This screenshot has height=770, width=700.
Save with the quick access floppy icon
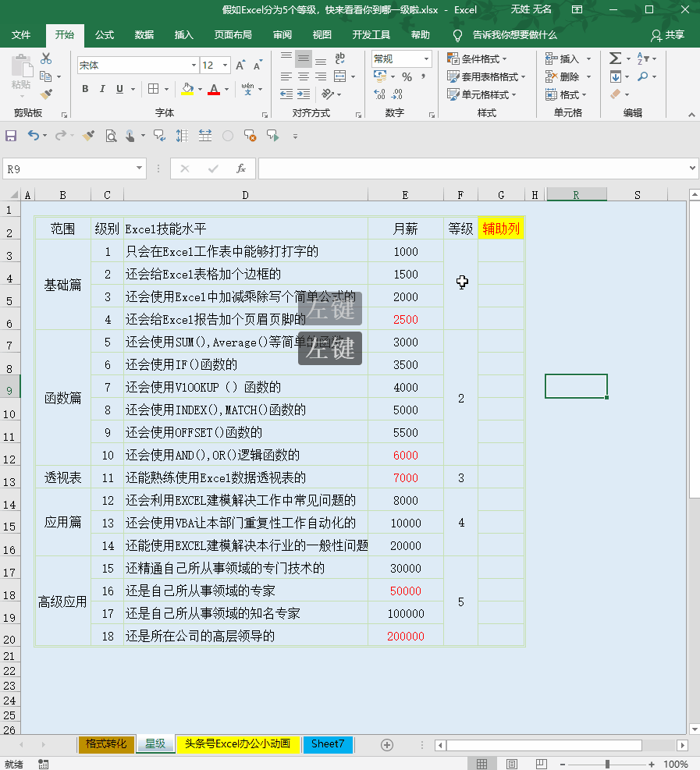point(11,136)
